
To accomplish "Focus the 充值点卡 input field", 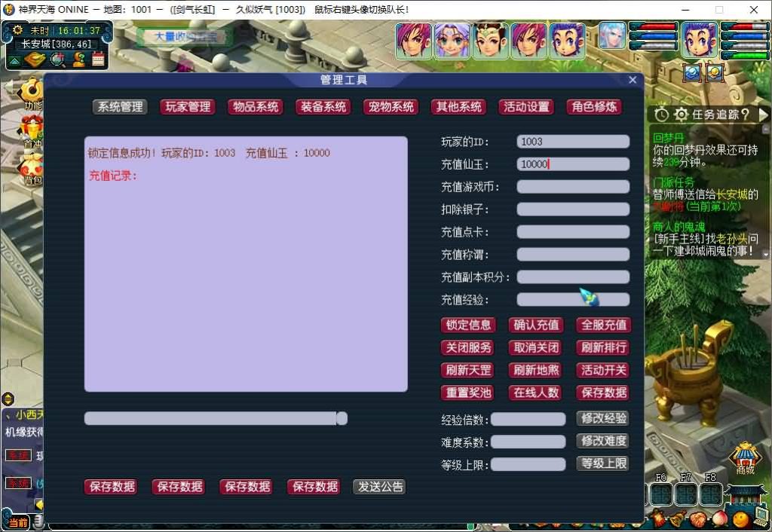I will [x=573, y=232].
